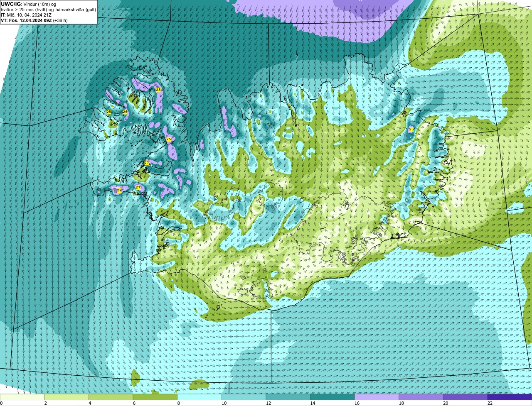This screenshot has width=532, height=406.
Task: Click the 4–6 m/s green legend swatch
Action: pyautogui.click(x=111, y=397)
